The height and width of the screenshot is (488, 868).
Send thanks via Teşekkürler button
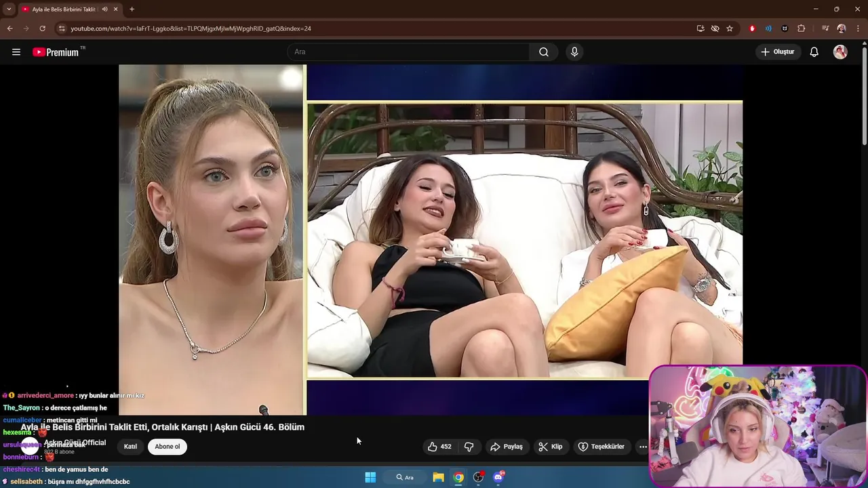point(601,447)
